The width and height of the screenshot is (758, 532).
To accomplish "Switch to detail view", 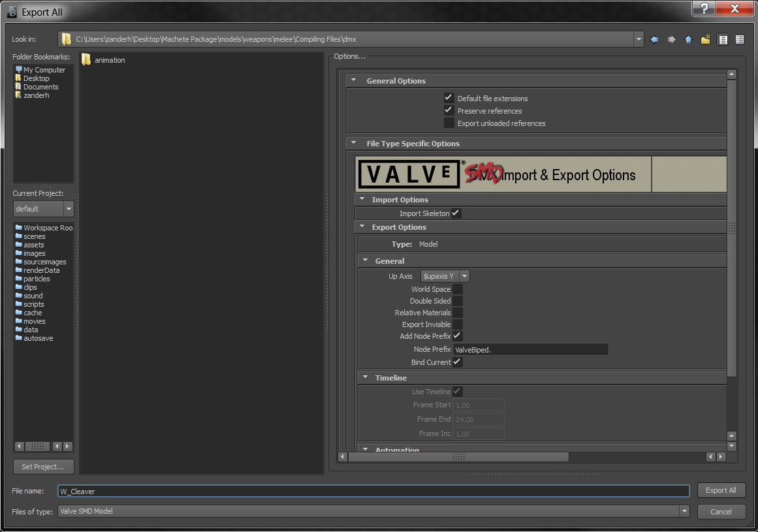I will click(740, 40).
